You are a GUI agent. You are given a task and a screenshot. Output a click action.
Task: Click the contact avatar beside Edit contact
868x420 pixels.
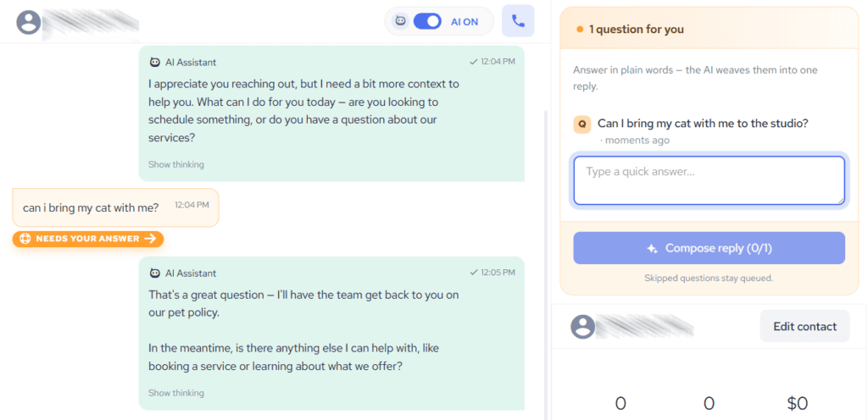[582, 327]
